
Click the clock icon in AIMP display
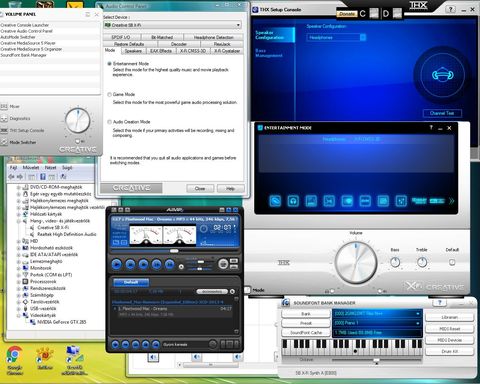click(x=204, y=229)
